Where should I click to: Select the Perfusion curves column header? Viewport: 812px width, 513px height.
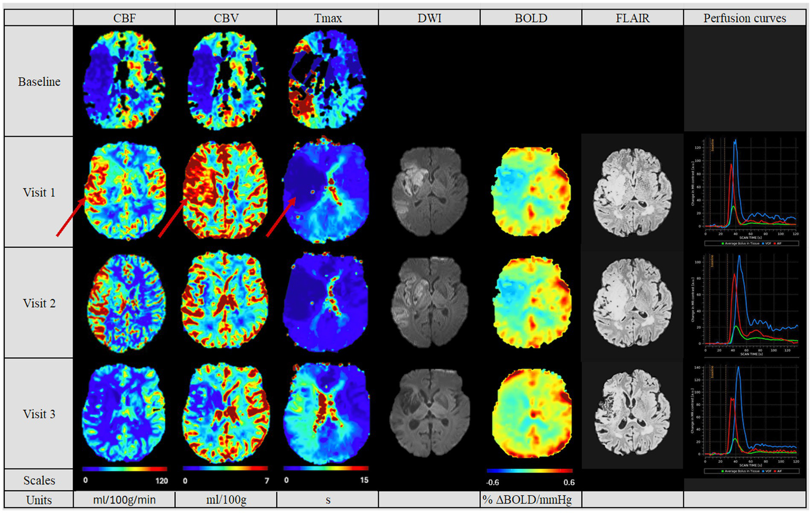744,18
